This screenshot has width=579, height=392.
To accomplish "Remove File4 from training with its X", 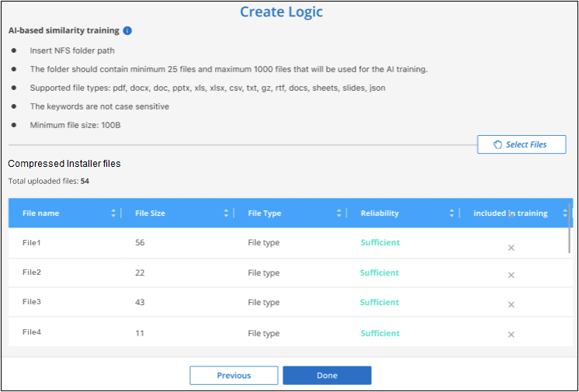I will pyautogui.click(x=511, y=335).
